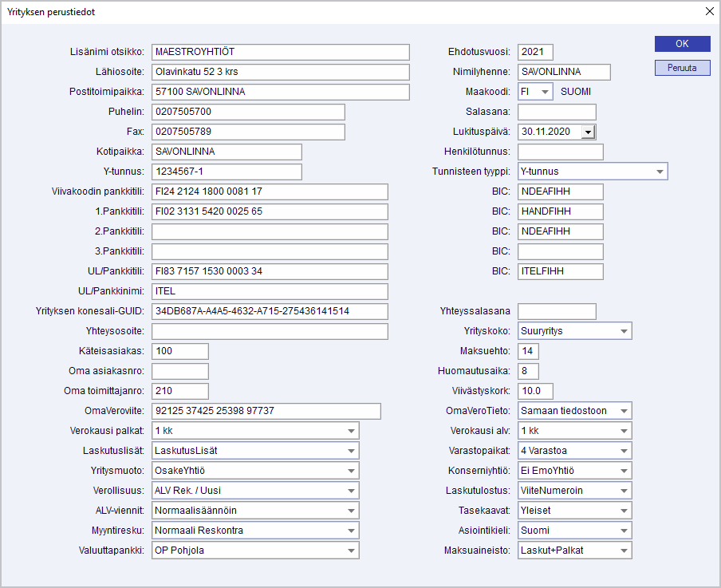Image resolution: width=721 pixels, height=588 pixels.
Task: Click the Y-tunnus input field
Action: pos(227,172)
